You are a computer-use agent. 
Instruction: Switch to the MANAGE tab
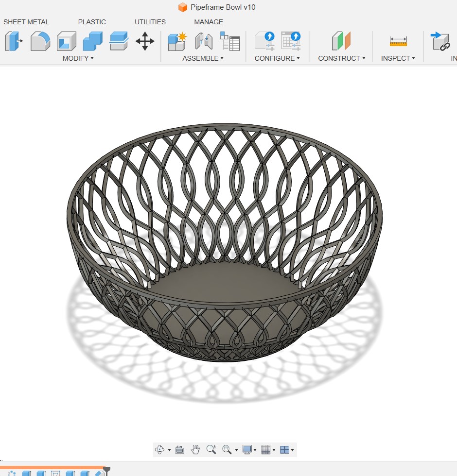209,22
